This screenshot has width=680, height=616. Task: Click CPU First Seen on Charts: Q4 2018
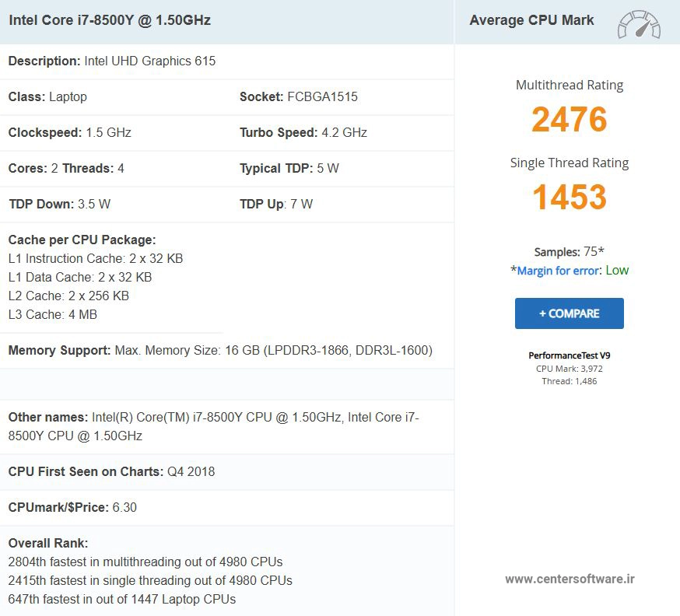[111, 471]
